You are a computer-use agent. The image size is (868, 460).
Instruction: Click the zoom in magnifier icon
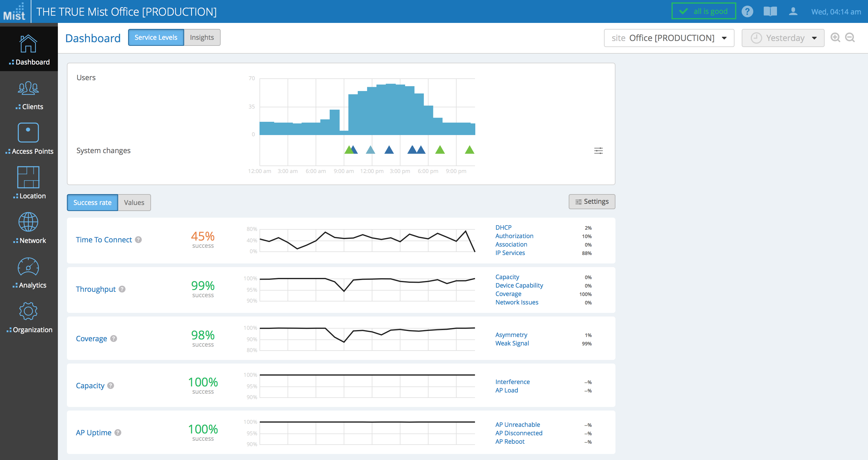pos(835,37)
